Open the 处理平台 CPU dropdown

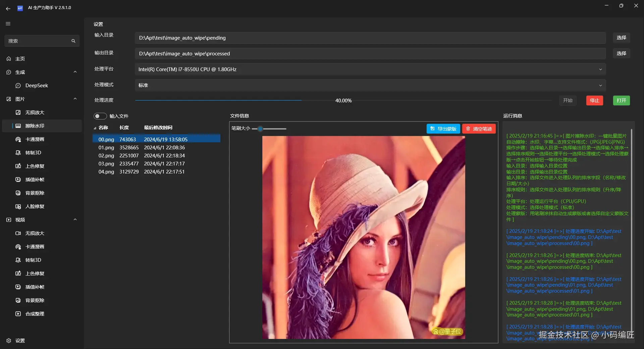370,69
